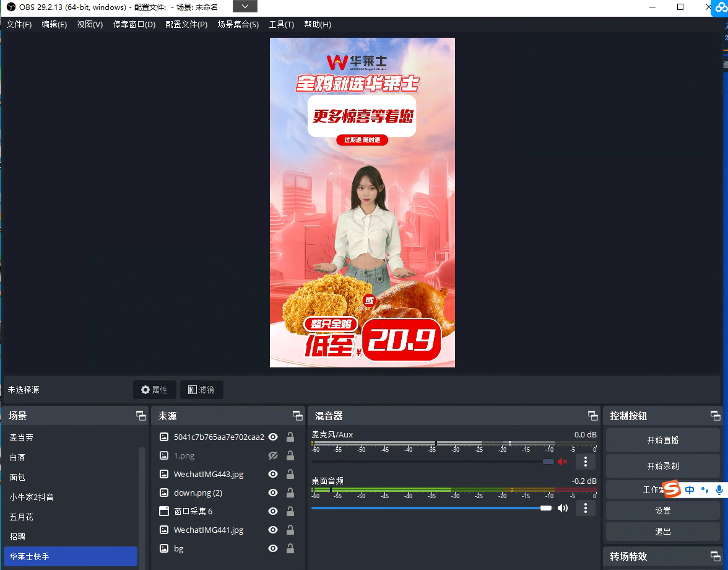Undock the 场景 panel
This screenshot has height=570, width=728.
pyautogui.click(x=141, y=416)
